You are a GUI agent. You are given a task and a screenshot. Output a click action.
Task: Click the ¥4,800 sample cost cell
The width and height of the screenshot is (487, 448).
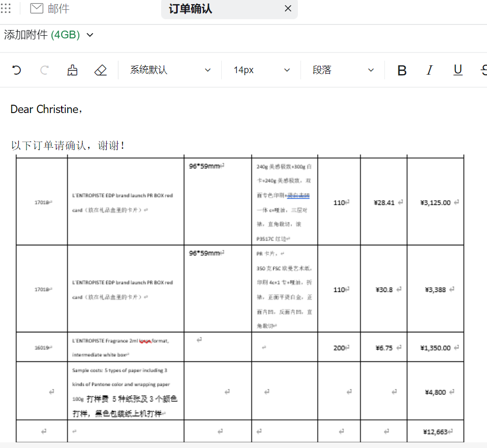435,391
